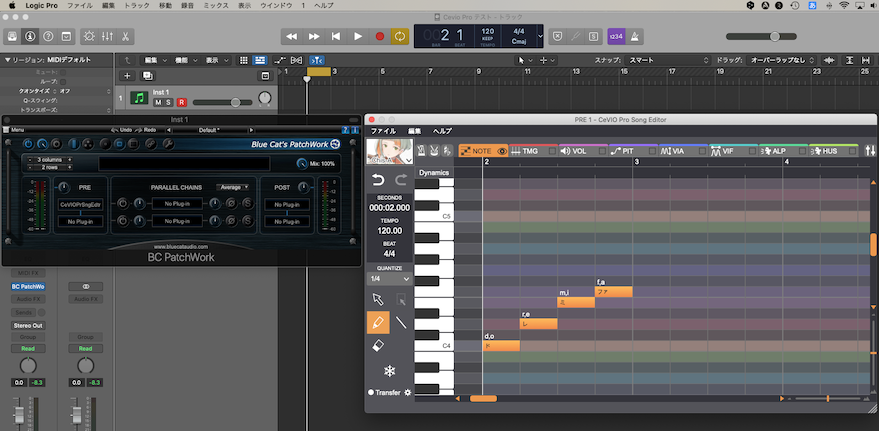
Task: Click the Wi-Fi icon in menu bar
Action: pos(844,6)
